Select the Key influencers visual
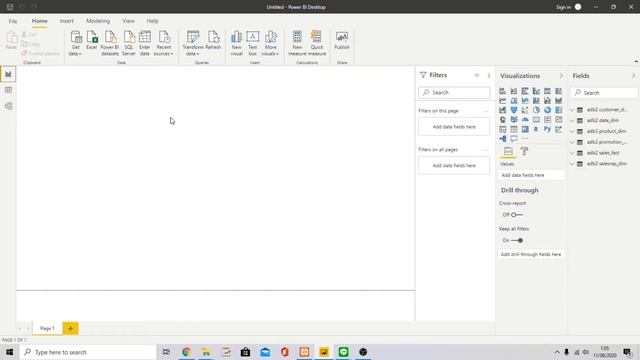640x360 pixels. (x=558, y=129)
